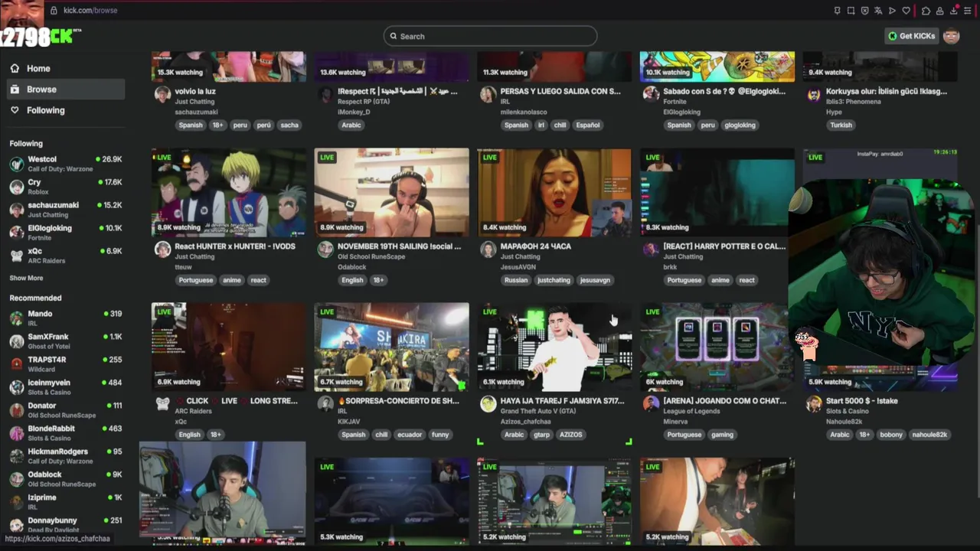The width and height of the screenshot is (980, 551).
Task: Click avatar beside Start 5000 $ stream
Action: pyautogui.click(x=814, y=404)
